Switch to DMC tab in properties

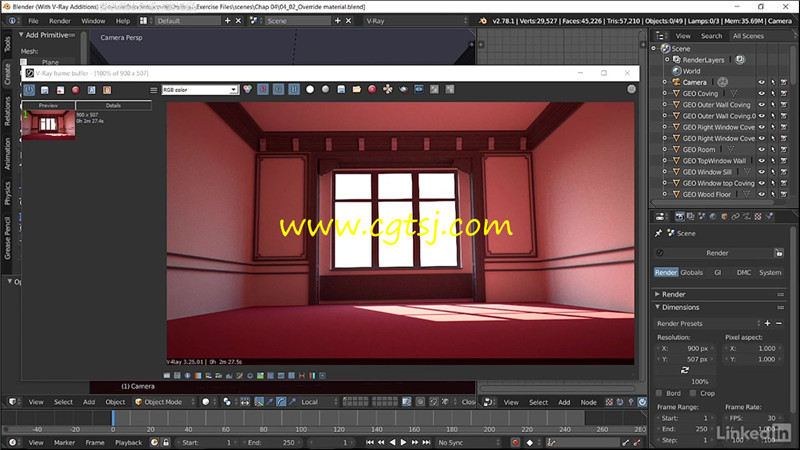pyautogui.click(x=744, y=272)
